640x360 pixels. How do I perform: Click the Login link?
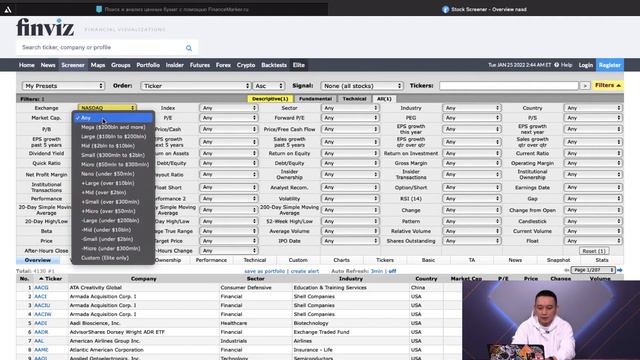tap(586, 65)
